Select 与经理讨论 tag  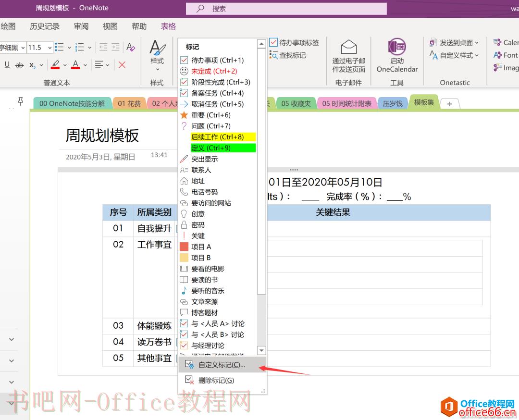(218, 345)
